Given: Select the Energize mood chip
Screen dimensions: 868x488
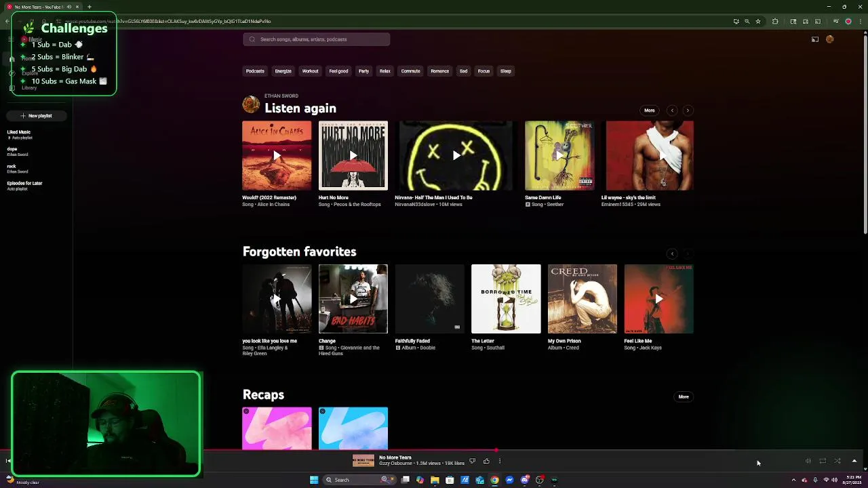Looking at the screenshot, I should [283, 71].
